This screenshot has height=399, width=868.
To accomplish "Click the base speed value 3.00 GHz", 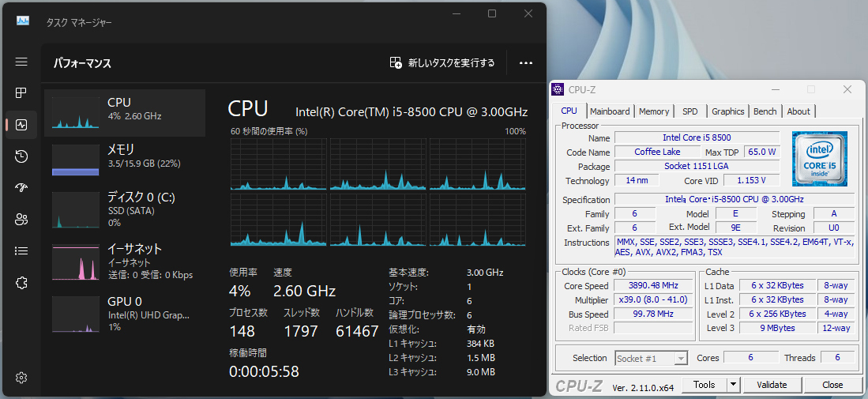I will (x=485, y=273).
